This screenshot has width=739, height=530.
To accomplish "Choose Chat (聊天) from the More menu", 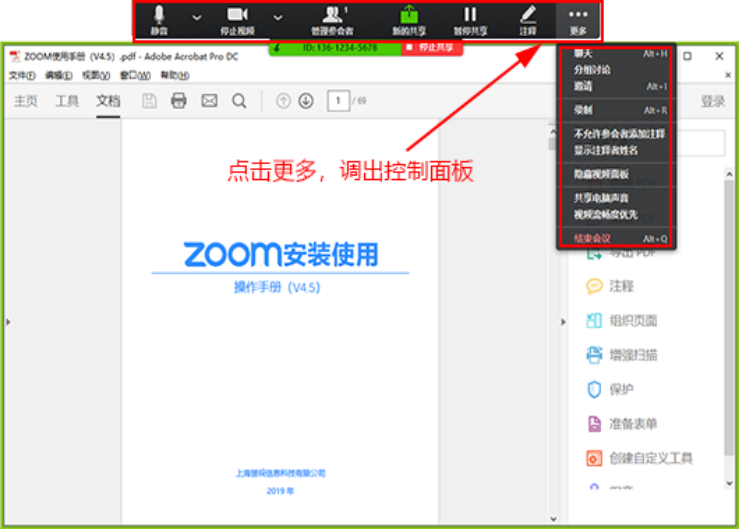I will tap(615, 54).
